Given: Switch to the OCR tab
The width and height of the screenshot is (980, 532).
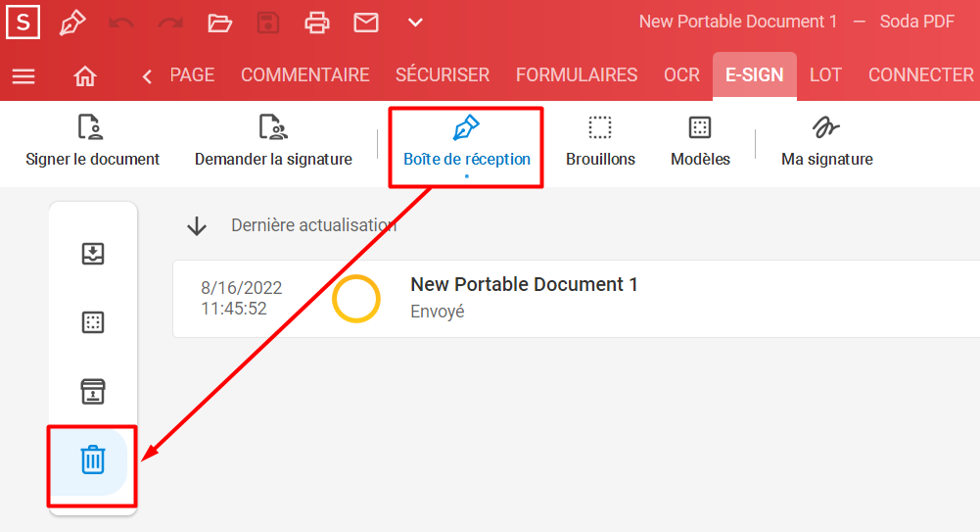Looking at the screenshot, I should pyautogui.click(x=681, y=75).
